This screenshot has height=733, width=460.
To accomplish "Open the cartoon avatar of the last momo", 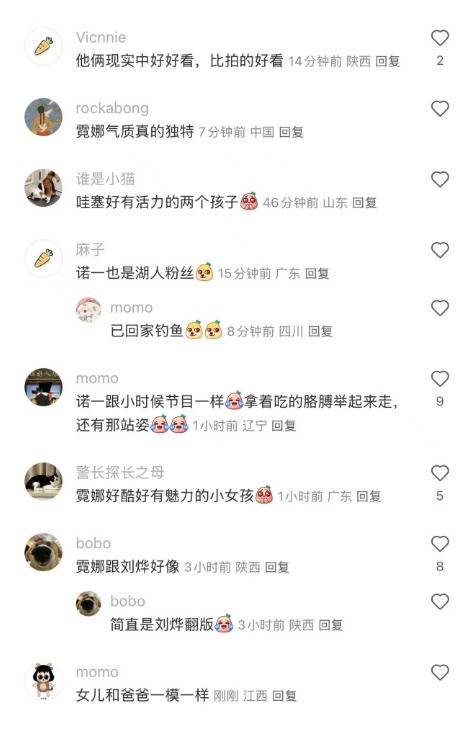I will [x=43, y=681].
